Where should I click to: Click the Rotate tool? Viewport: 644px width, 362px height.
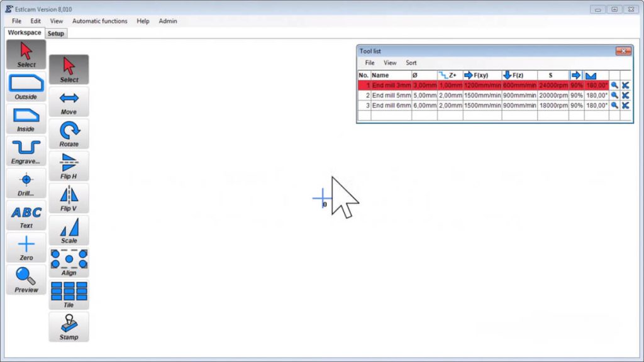[x=69, y=134]
